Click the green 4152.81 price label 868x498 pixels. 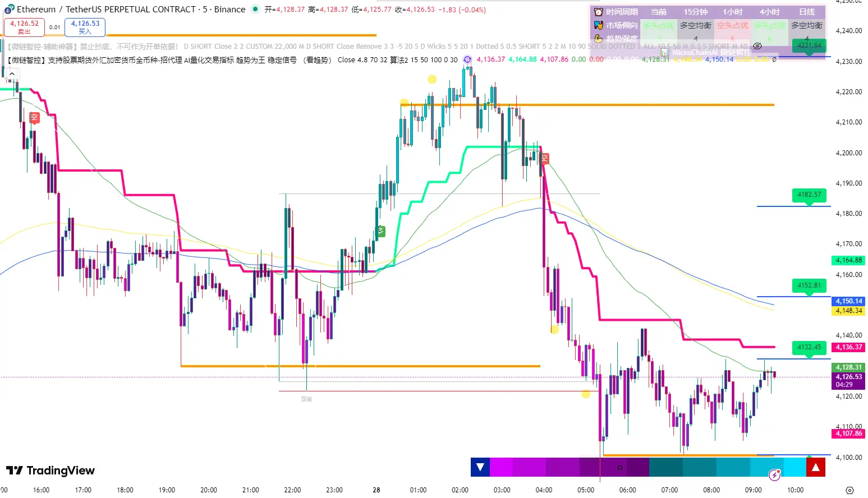tap(809, 285)
